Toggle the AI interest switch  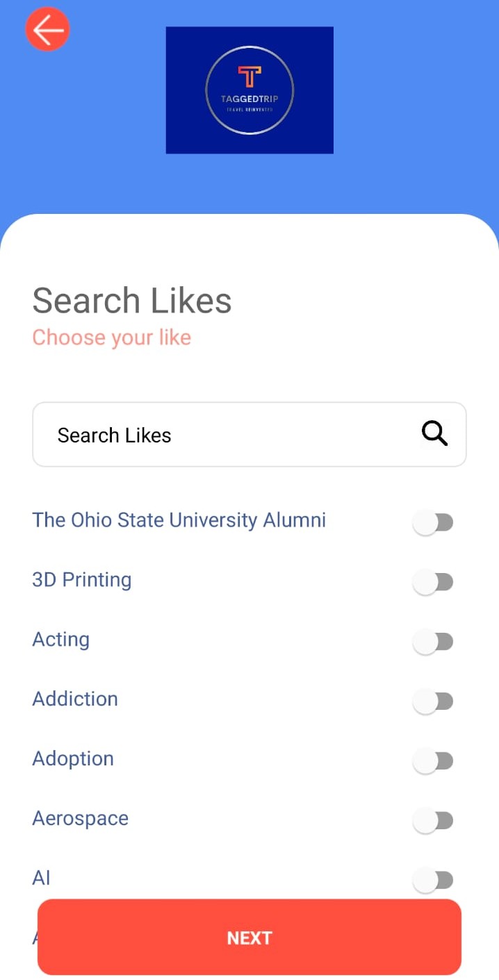(x=434, y=881)
